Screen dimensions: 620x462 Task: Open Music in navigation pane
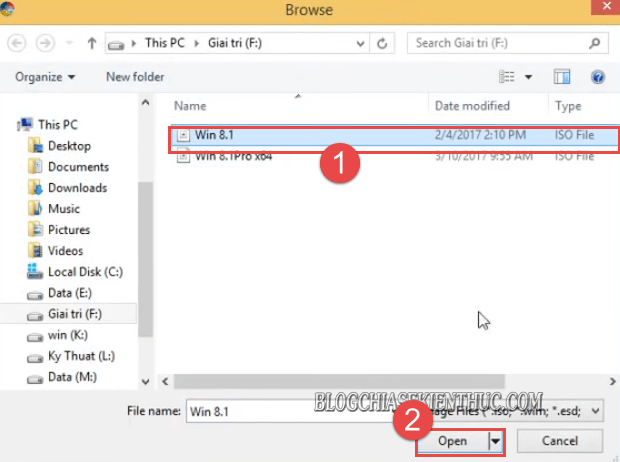point(64,209)
